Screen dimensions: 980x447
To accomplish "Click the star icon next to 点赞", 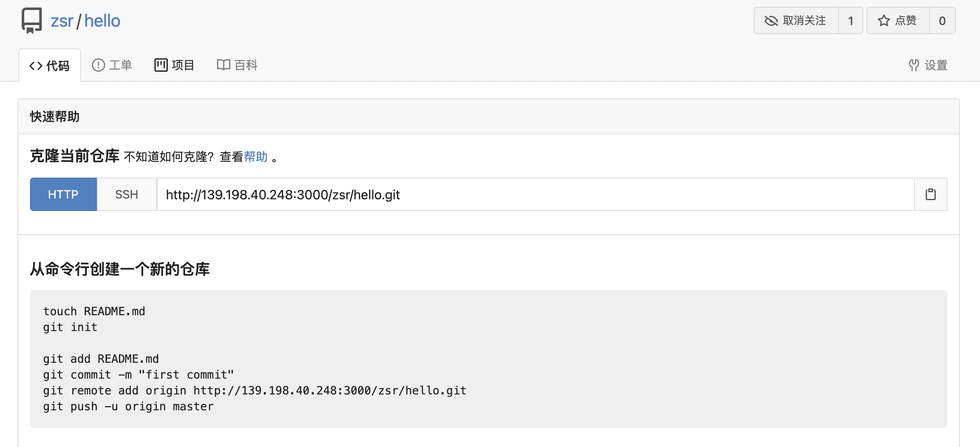I will pos(884,20).
